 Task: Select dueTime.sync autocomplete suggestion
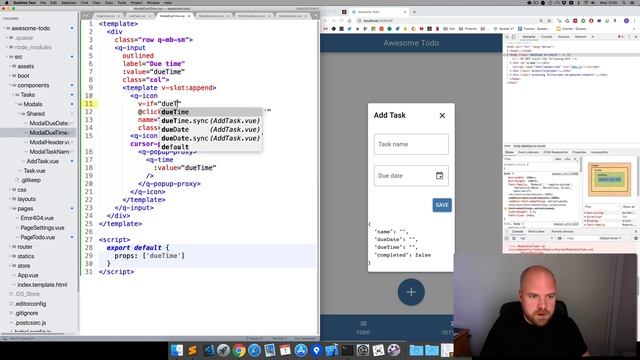[211, 121]
